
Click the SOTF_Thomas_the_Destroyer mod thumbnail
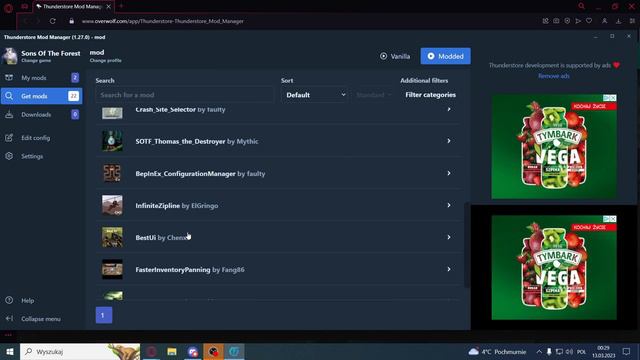(x=112, y=141)
